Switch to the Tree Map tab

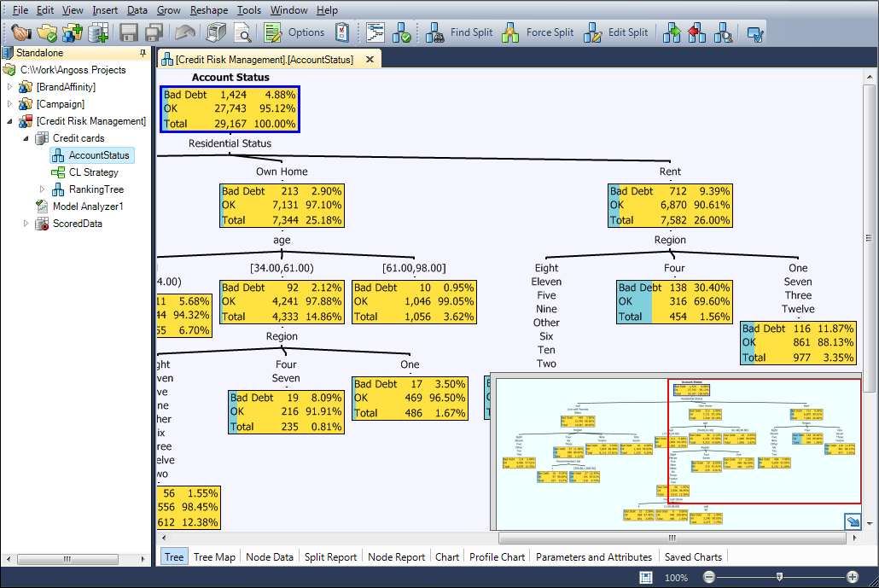coord(214,556)
